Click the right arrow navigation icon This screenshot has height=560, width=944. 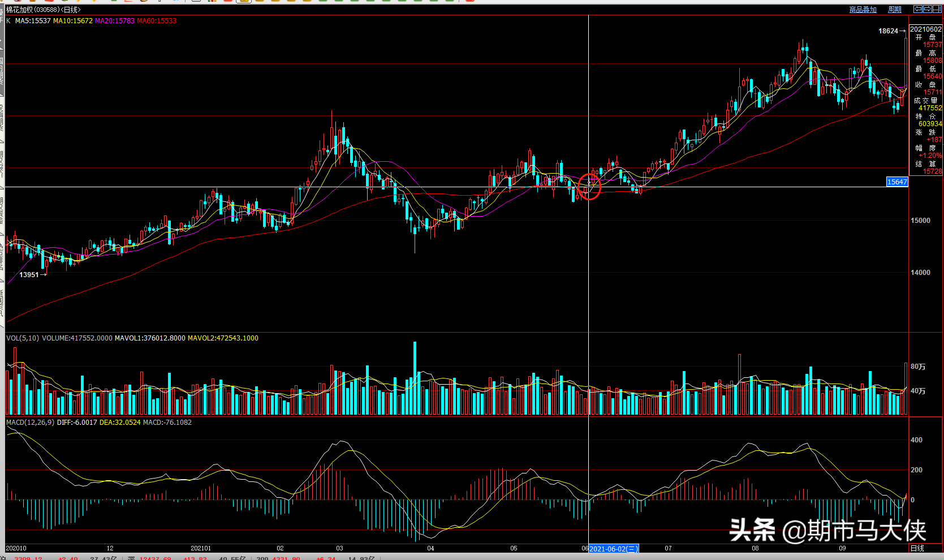(x=926, y=9)
